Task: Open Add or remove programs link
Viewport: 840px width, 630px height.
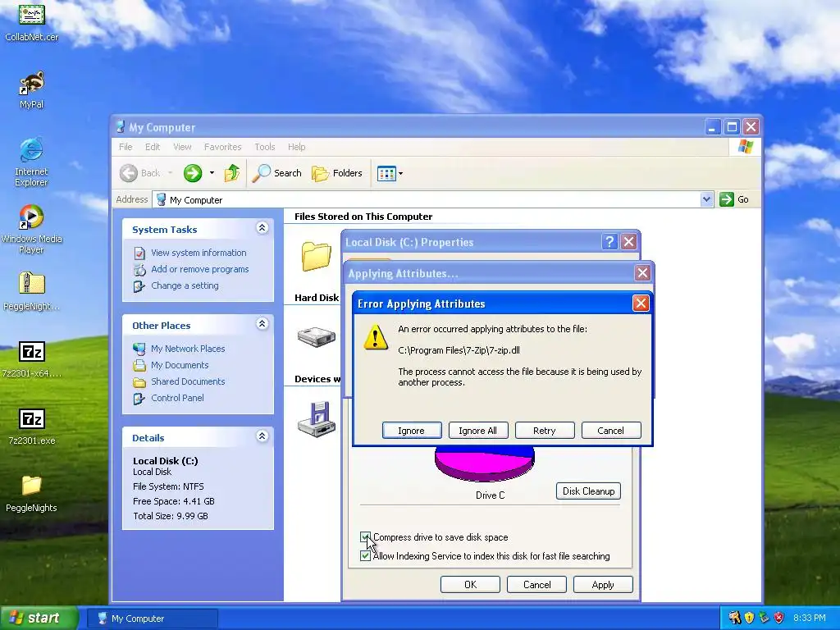Action: (200, 269)
